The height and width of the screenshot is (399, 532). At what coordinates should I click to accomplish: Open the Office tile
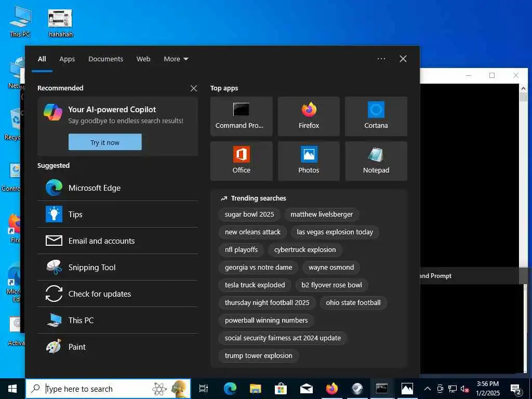(241, 161)
